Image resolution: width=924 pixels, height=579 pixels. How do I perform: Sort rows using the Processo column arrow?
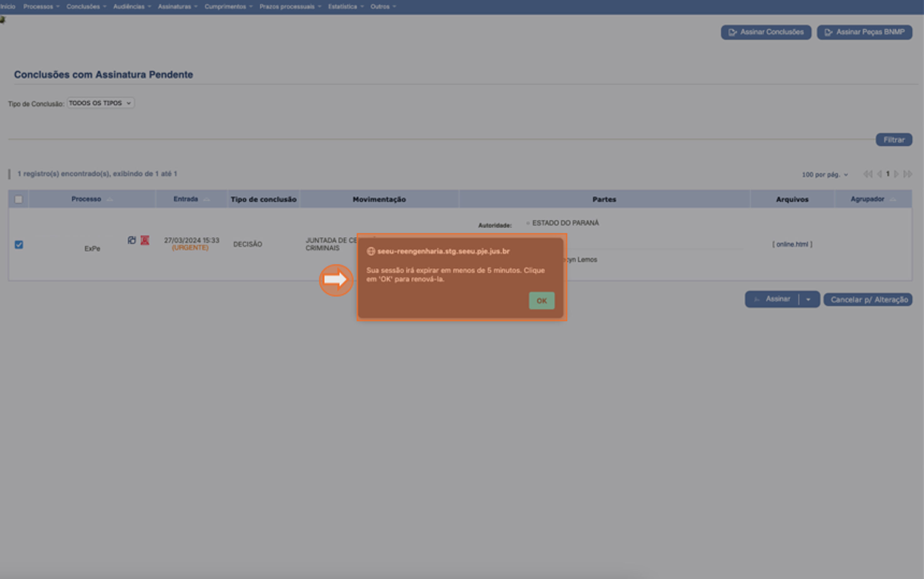click(x=110, y=199)
